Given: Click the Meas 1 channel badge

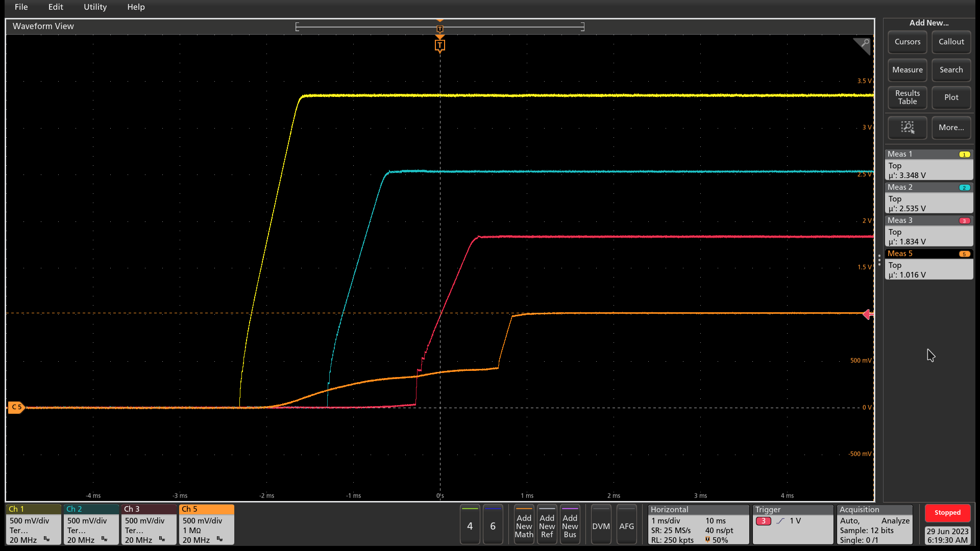Looking at the screenshot, I should tap(964, 155).
